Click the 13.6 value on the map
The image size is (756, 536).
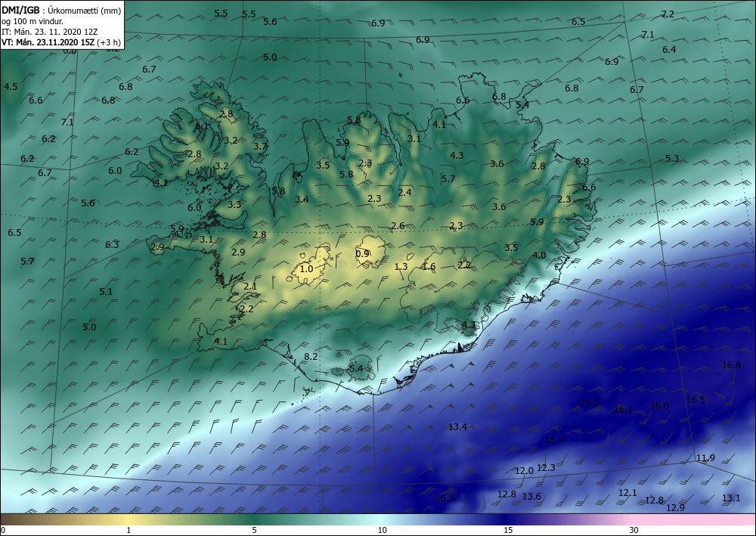tap(531, 497)
